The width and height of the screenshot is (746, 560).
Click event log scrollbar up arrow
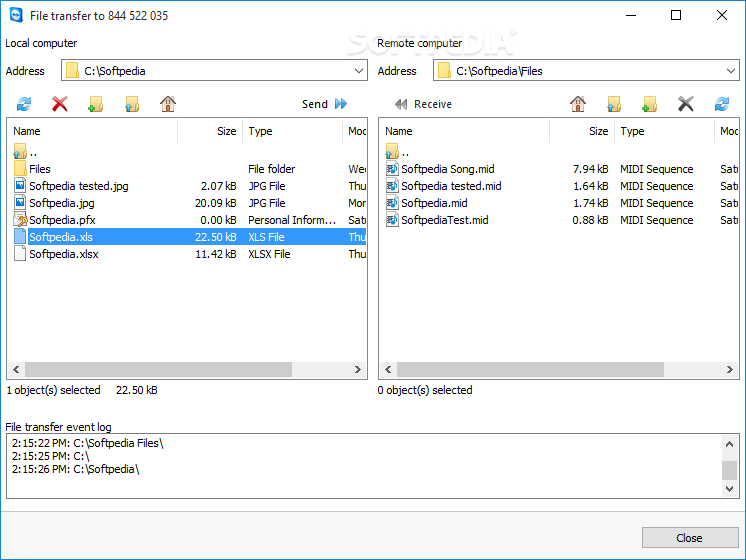729,444
